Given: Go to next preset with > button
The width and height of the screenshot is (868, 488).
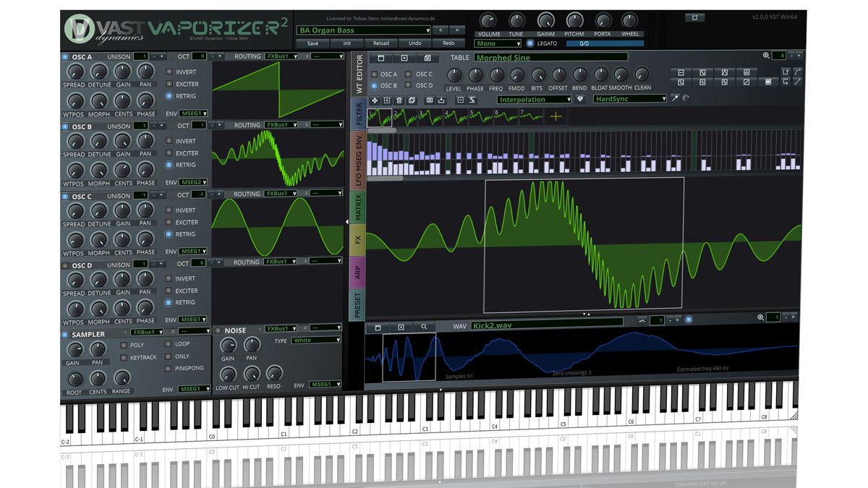Looking at the screenshot, I should pos(458,30).
